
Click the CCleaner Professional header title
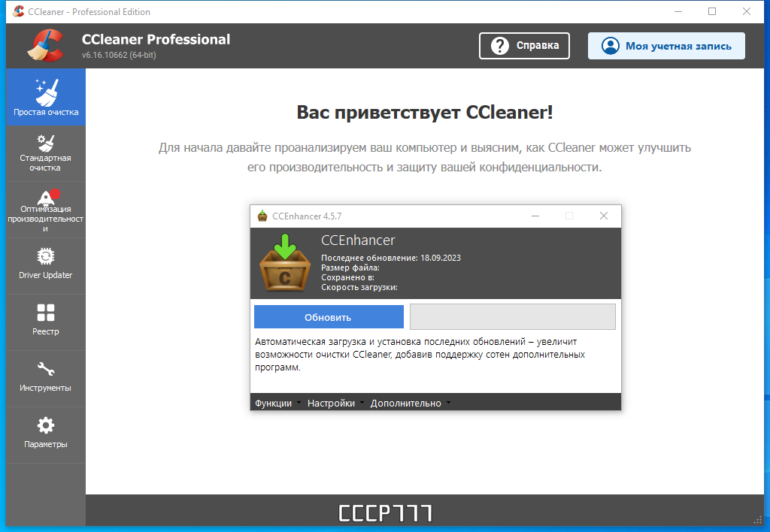[156, 39]
